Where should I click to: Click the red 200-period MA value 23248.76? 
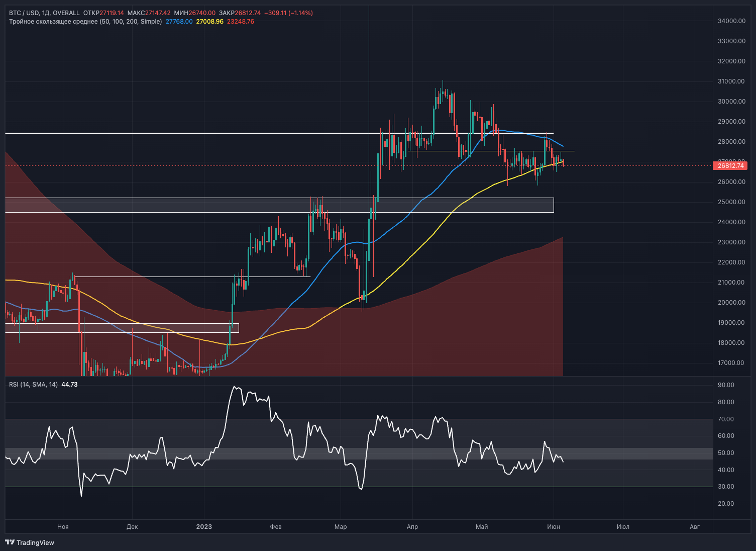(241, 22)
